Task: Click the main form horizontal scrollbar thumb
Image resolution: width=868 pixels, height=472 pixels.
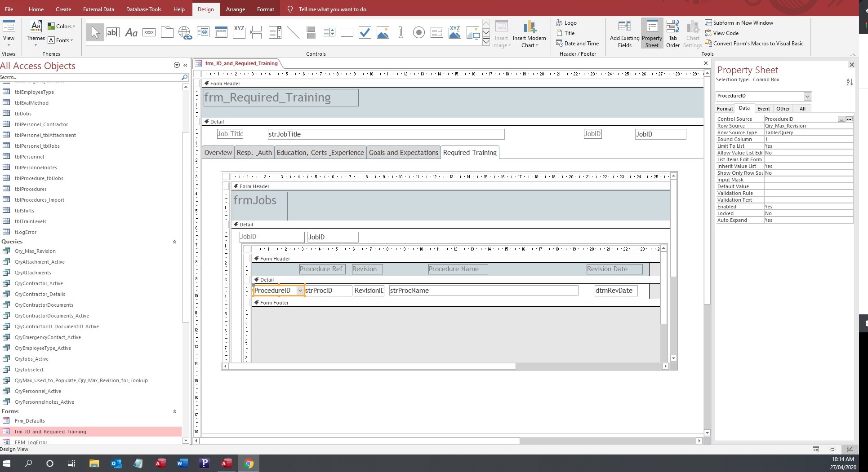Action: click(x=360, y=441)
